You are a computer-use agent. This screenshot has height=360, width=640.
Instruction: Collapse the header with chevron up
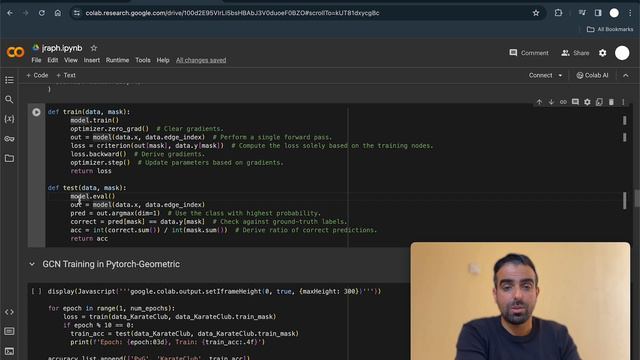[626, 76]
